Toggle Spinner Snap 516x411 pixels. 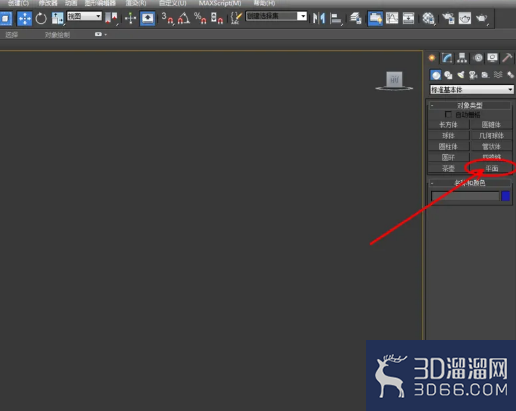pyautogui.click(x=217, y=18)
